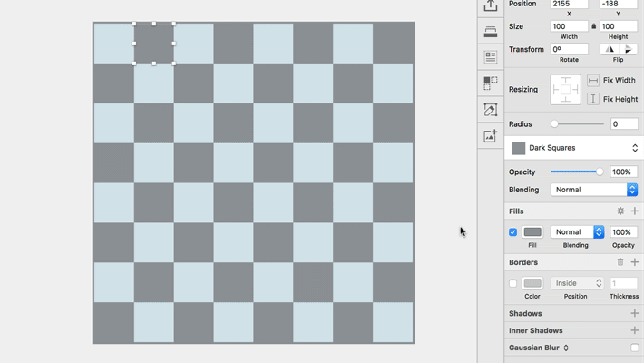The width and height of the screenshot is (644, 363).
Task: Open the Fills gear settings
Action: pyautogui.click(x=620, y=211)
